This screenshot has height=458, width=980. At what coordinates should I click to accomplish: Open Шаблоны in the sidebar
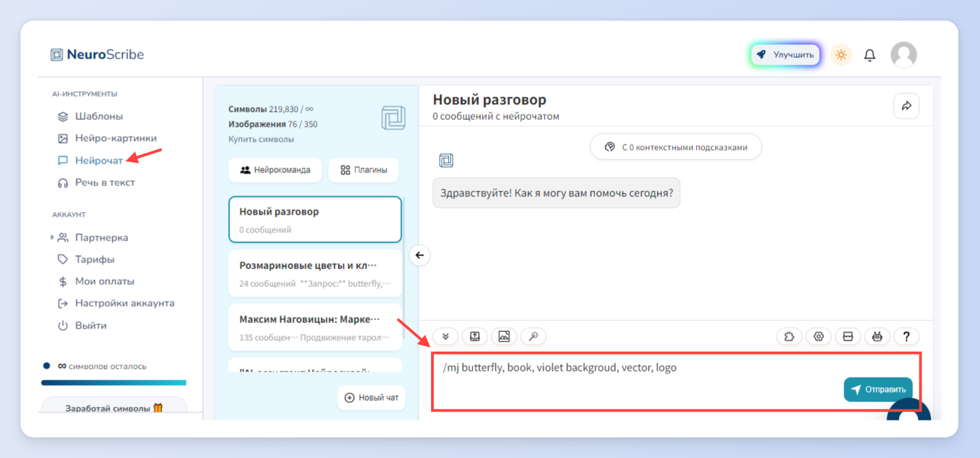pyautogui.click(x=91, y=117)
